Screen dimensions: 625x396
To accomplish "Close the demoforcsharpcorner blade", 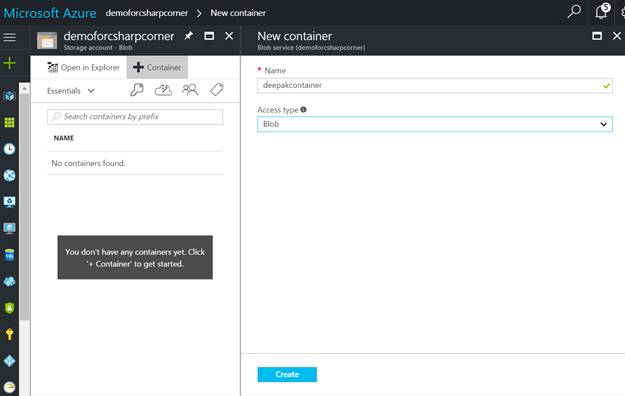I will (229, 36).
